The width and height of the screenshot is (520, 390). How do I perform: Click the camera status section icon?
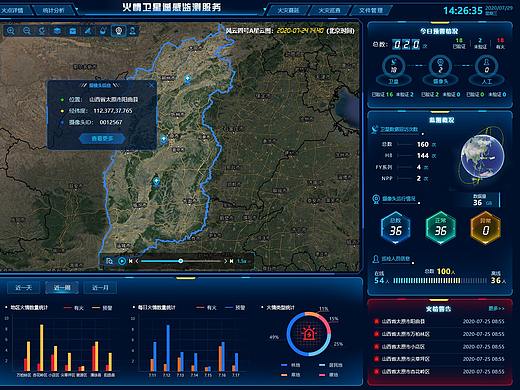point(376,199)
